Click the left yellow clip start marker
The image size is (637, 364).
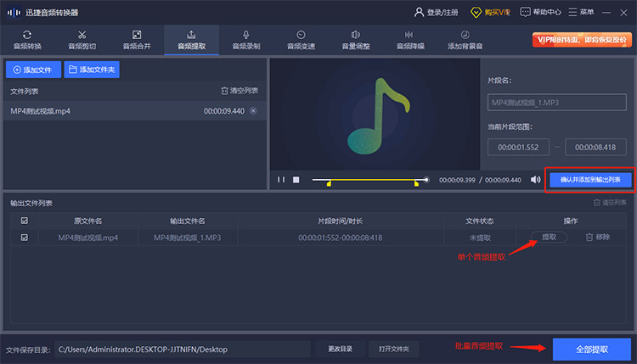pyautogui.click(x=329, y=184)
